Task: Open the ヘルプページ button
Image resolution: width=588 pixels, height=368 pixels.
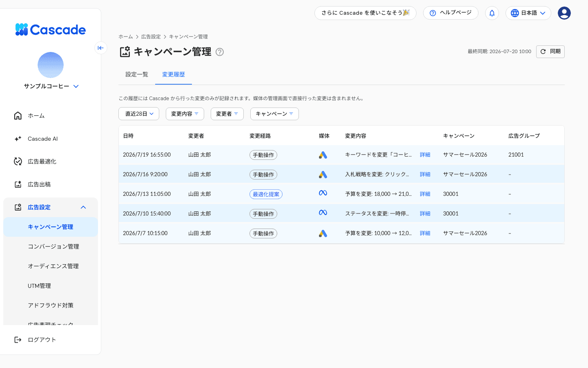Action: pos(451,13)
